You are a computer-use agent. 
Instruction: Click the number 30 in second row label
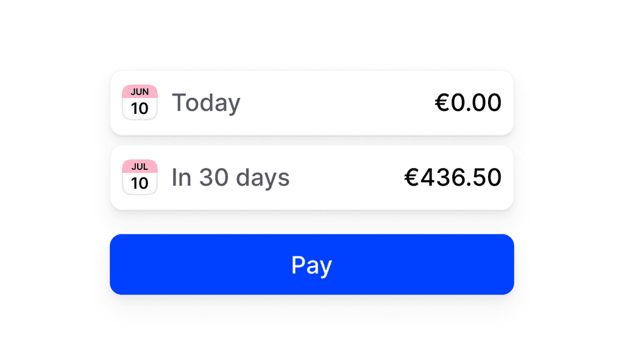coord(214,177)
